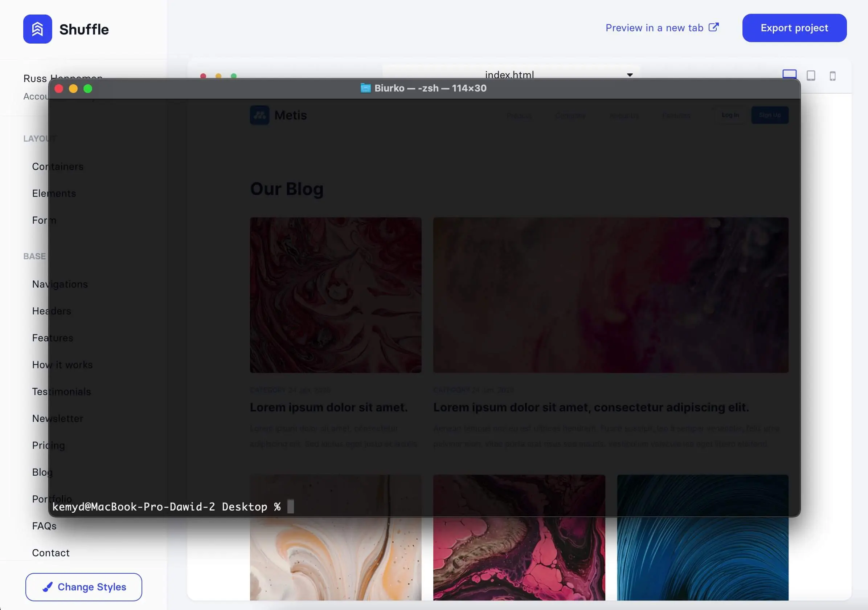Click the terminal command prompt line
Viewport: 868px width, 610px height.
166,507
